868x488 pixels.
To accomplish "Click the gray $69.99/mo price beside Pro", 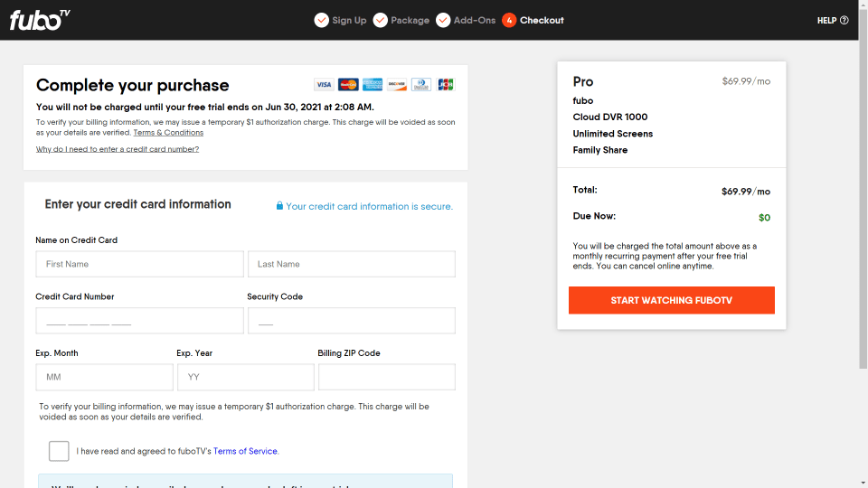I will pyautogui.click(x=746, y=81).
